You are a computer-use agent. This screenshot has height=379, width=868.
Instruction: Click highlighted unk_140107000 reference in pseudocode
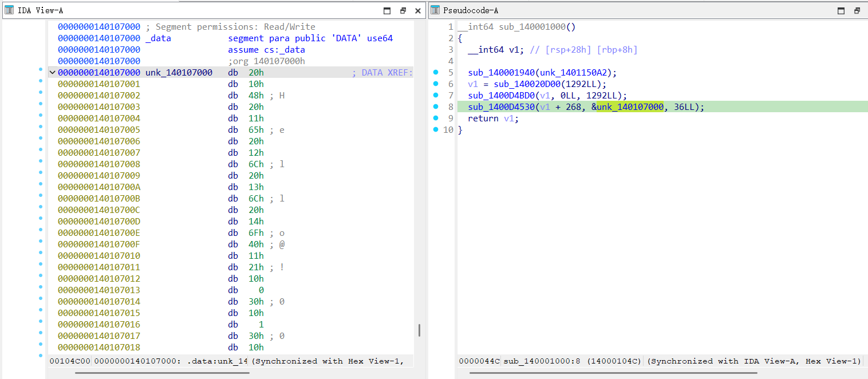click(x=630, y=107)
